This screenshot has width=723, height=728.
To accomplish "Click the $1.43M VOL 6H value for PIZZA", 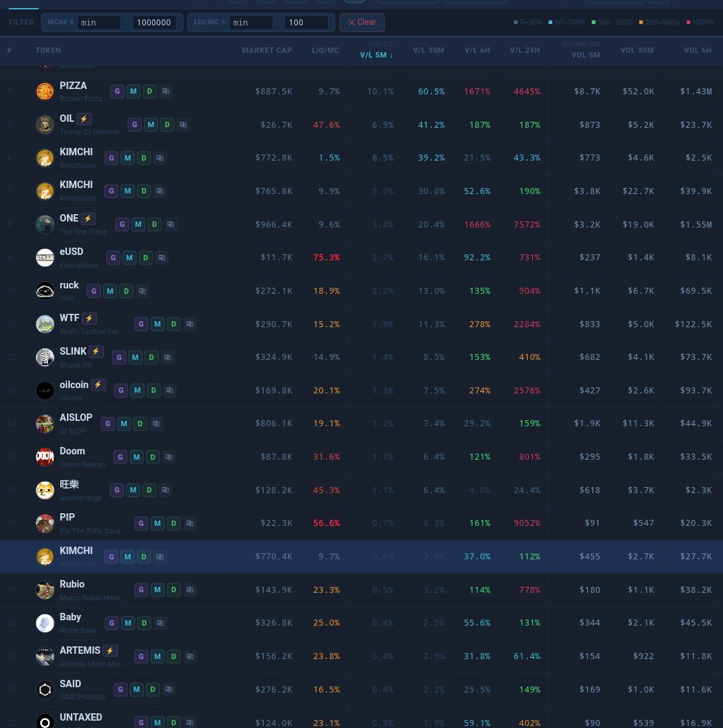I will click(696, 92).
